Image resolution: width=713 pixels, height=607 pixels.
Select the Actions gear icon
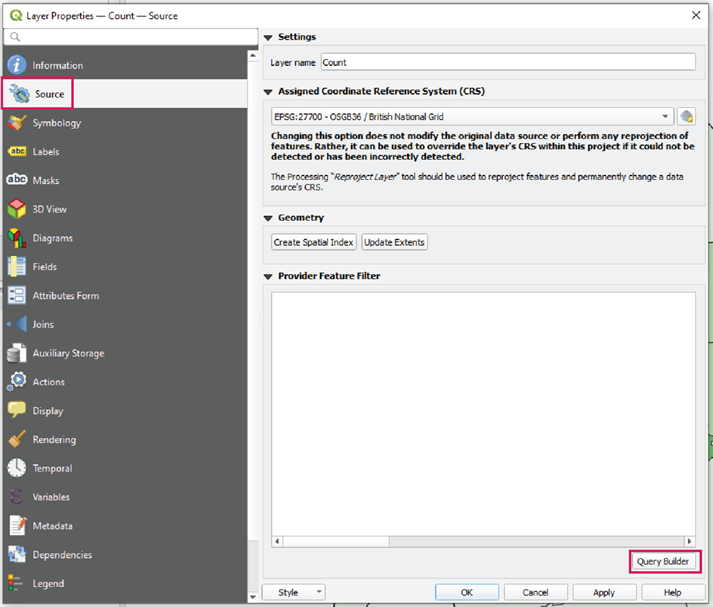pos(17,381)
